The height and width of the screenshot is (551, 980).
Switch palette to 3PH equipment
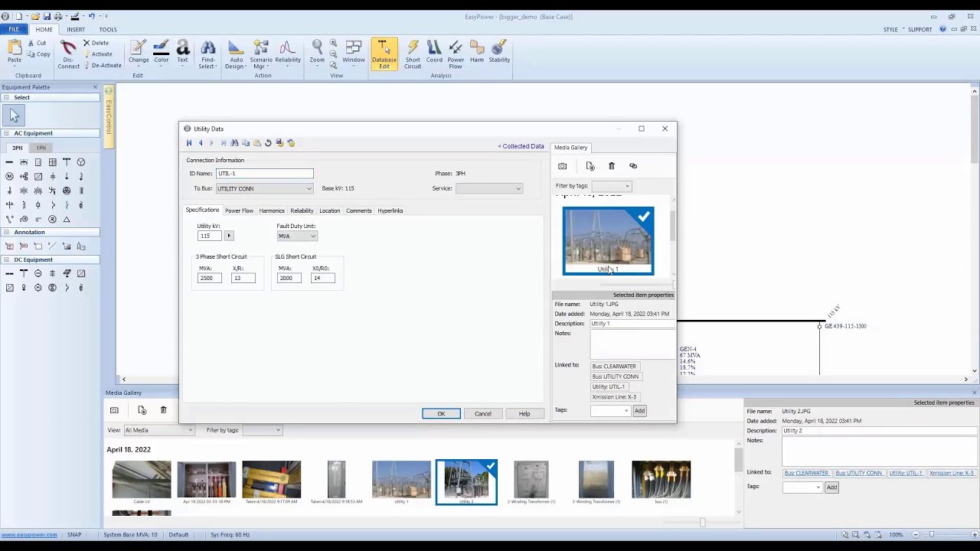coord(17,148)
